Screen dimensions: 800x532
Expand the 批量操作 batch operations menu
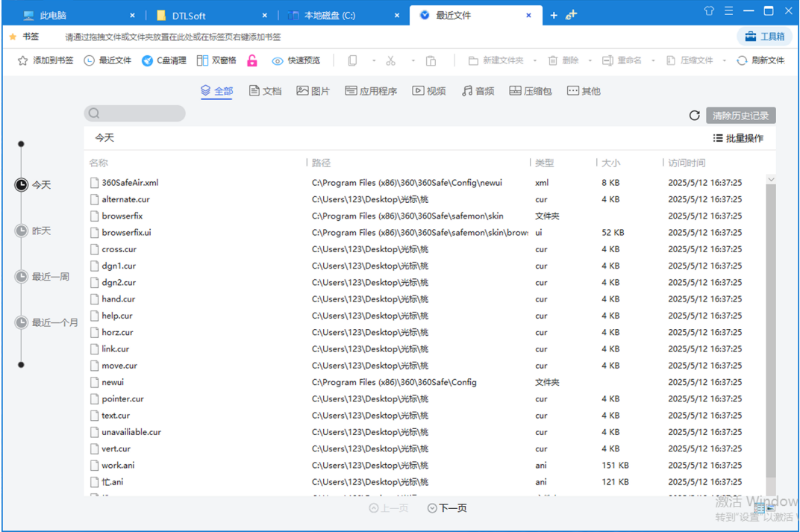click(738, 138)
